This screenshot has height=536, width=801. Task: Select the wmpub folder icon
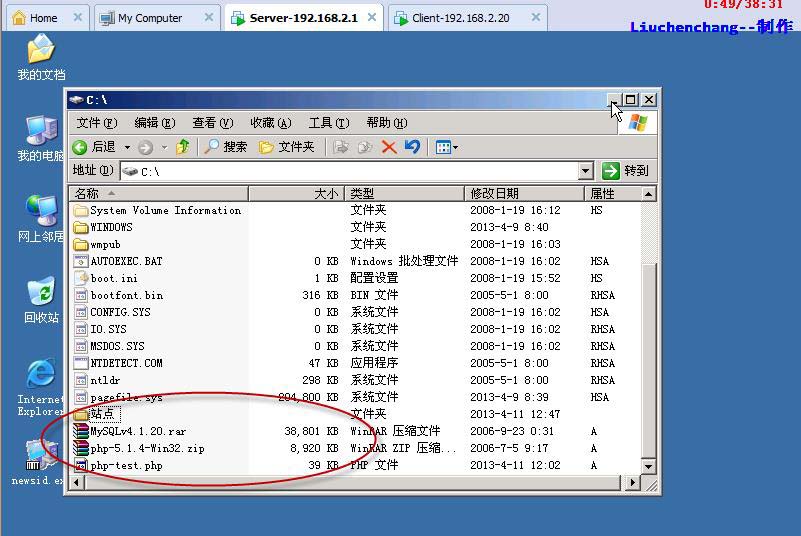click(x=81, y=244)
